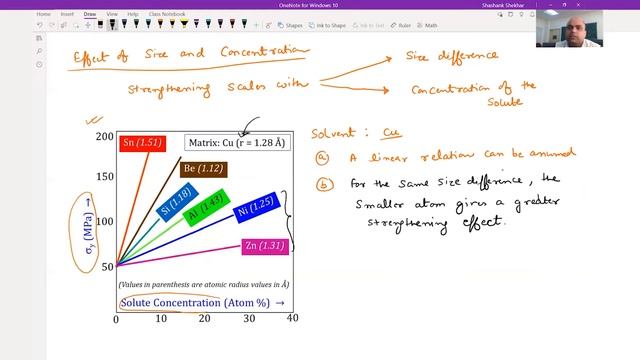Select the highlighted black pen
This screenshot has width=640, height=360.
coord(112,25)
